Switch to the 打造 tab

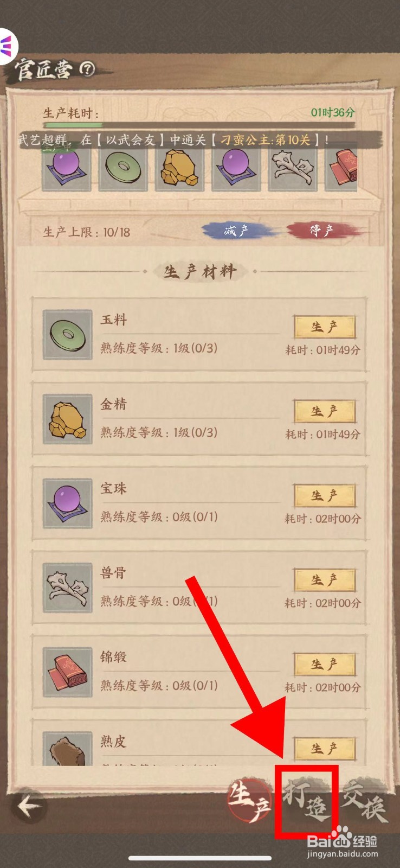(307, 801)
